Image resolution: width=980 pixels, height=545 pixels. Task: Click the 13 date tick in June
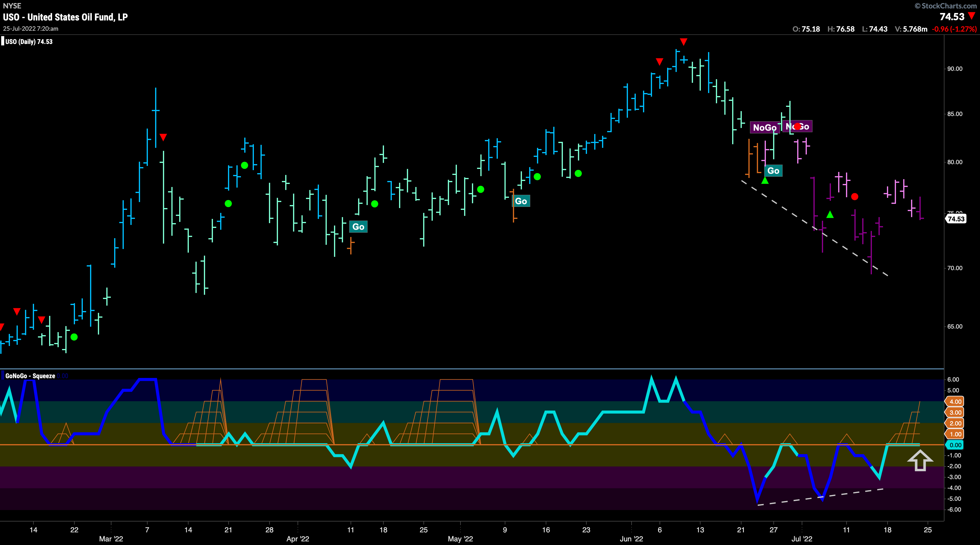[700, 530]
